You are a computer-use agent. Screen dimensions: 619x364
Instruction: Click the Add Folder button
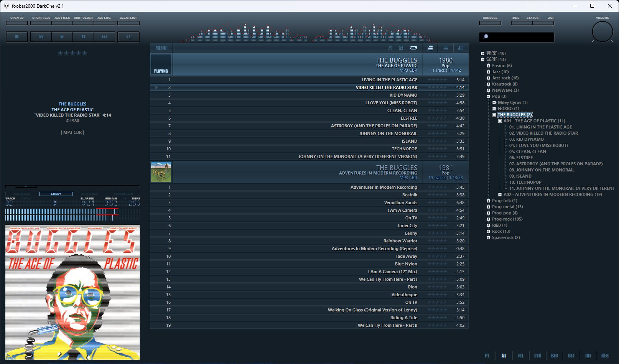pyautogui.click(x=83, y=23)
